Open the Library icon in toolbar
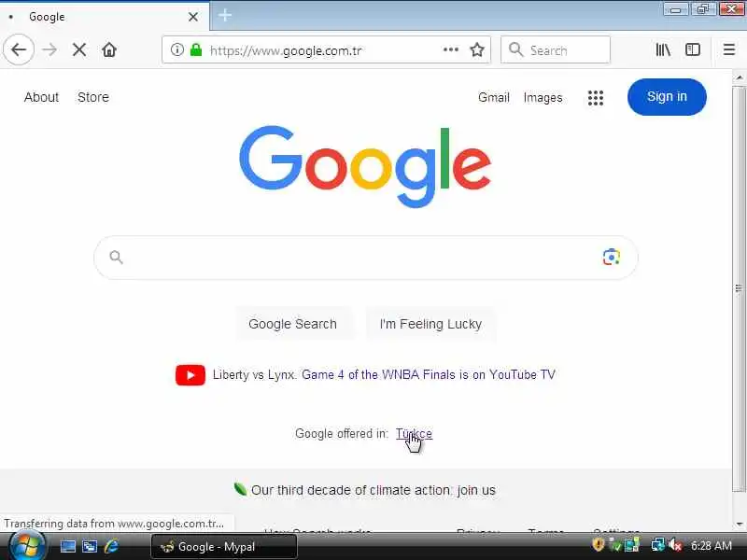The height and width of the screenshot is (560, 747). coord(663,49)
